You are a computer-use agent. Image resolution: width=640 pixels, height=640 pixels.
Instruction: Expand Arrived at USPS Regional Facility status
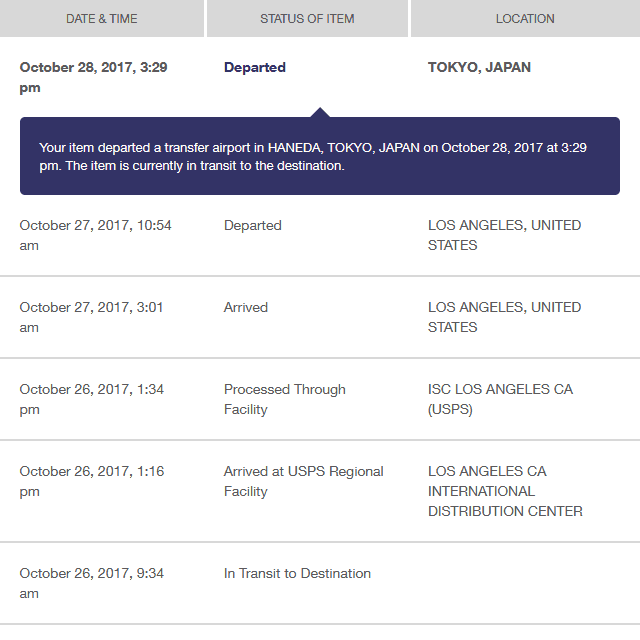point(303,481)
